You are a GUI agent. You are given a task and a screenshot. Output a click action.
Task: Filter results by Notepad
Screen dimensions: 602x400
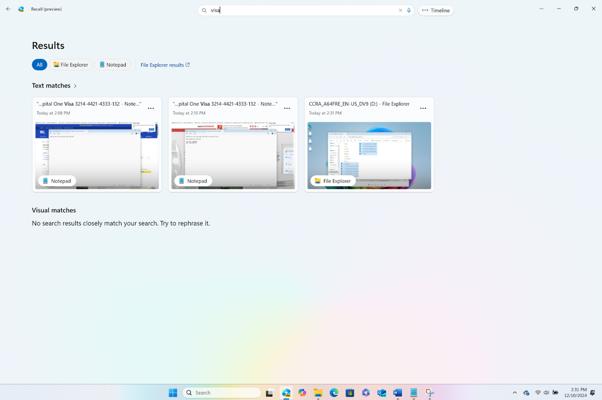pos(113,65)
